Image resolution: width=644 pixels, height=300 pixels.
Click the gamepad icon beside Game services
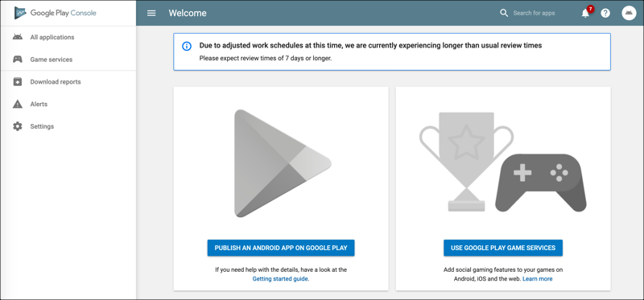click(17, 60)
